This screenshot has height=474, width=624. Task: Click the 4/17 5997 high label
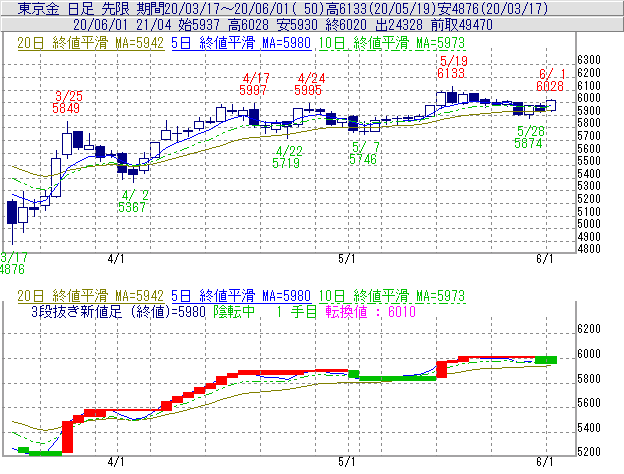click(255, 84)
